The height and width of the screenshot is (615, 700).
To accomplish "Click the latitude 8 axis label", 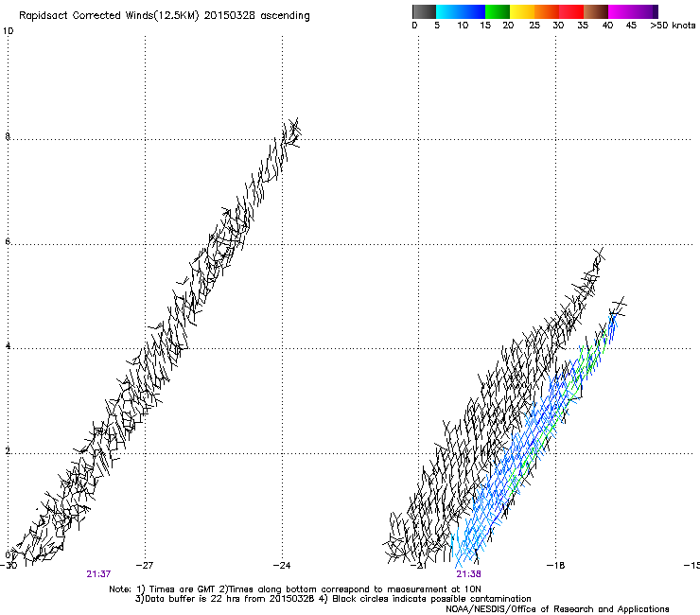I will click(x=8, y=136).
